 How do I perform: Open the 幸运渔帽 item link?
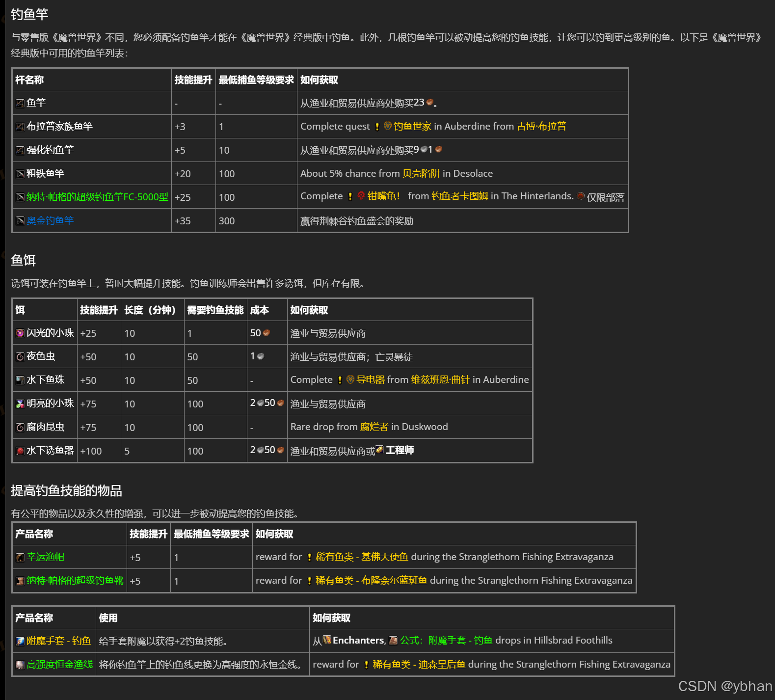click(x=45, y=557)
